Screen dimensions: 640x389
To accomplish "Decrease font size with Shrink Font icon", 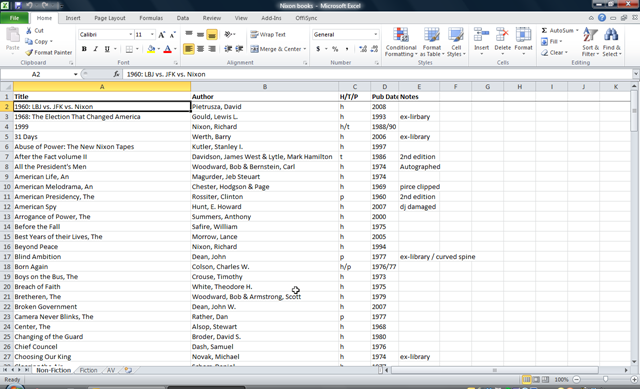I will pyautogui.click(x=172, y=35).
